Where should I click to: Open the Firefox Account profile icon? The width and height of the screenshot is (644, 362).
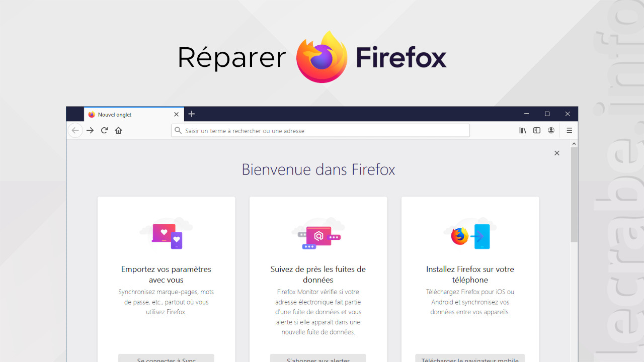(x=551, y=131)
